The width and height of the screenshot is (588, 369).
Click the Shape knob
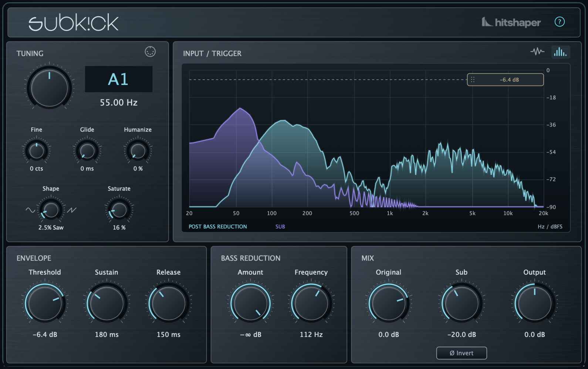(51, 210)
